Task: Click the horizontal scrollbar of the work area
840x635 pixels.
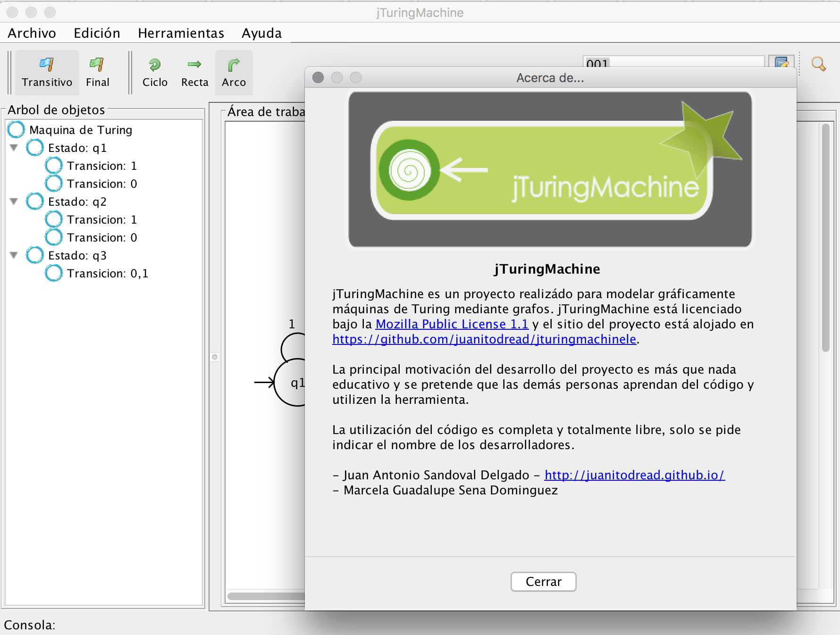Action: click(x=266, y=596)
